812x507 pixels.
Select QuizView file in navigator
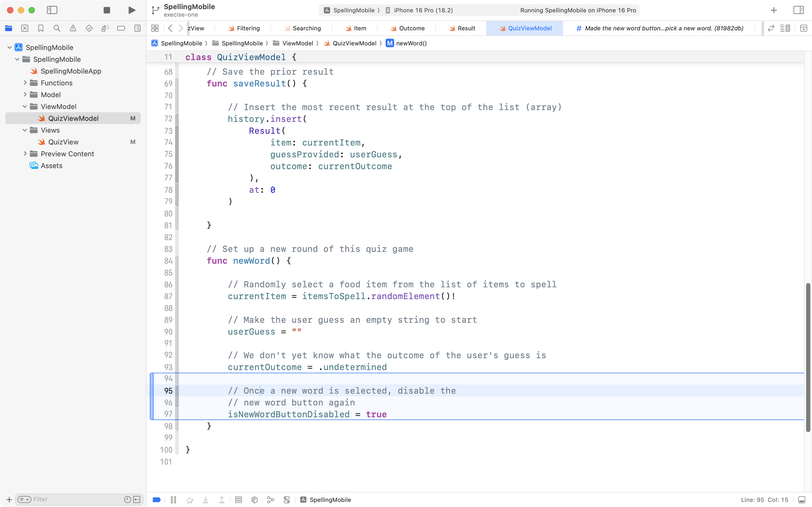point(63,142)
